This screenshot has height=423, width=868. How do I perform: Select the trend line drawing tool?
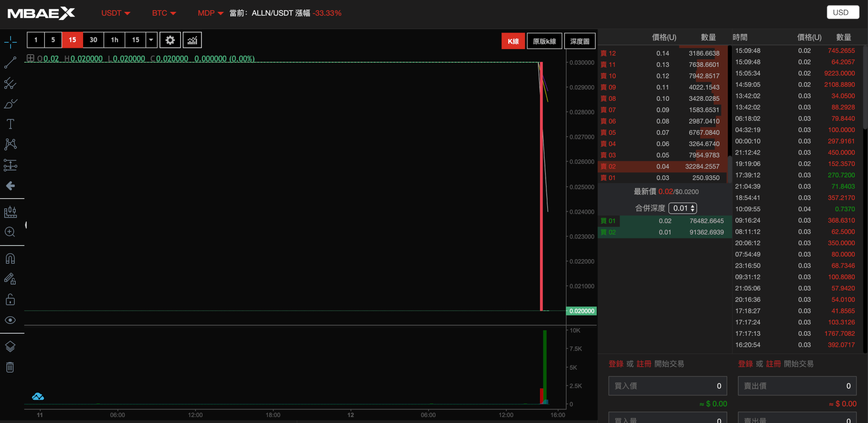pyautogui.click(x=10, y=63)
